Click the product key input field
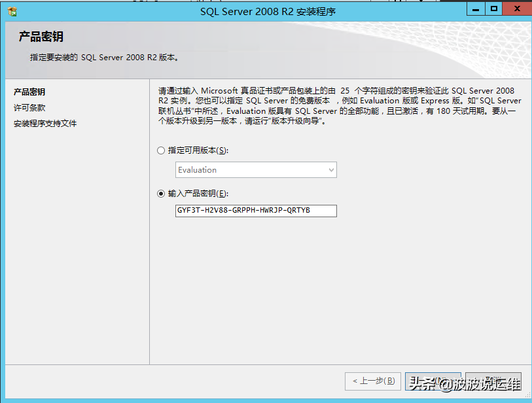This screenshot has height=403, width=532. [x=256, y=211]
